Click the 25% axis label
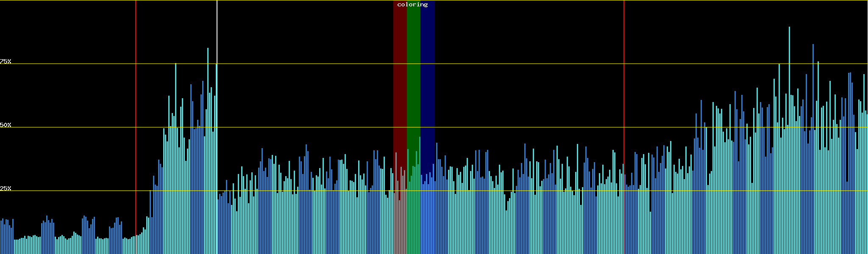 [x=6, y=188]
